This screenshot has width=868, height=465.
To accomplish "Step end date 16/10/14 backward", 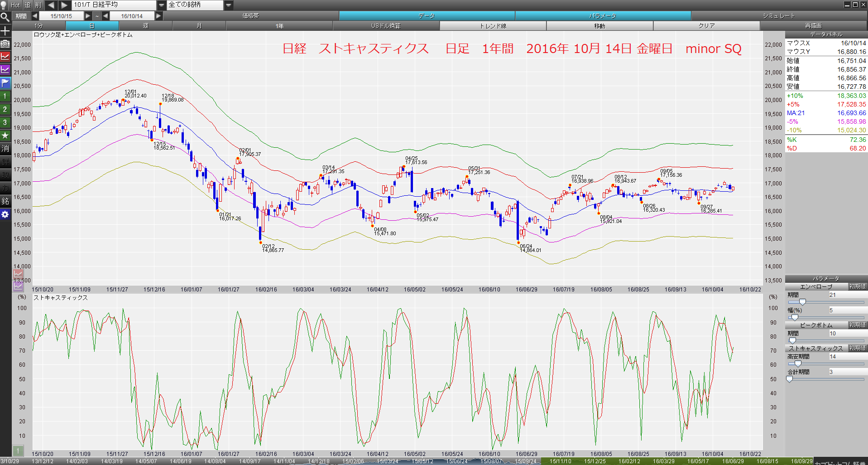I will [106, 16].
